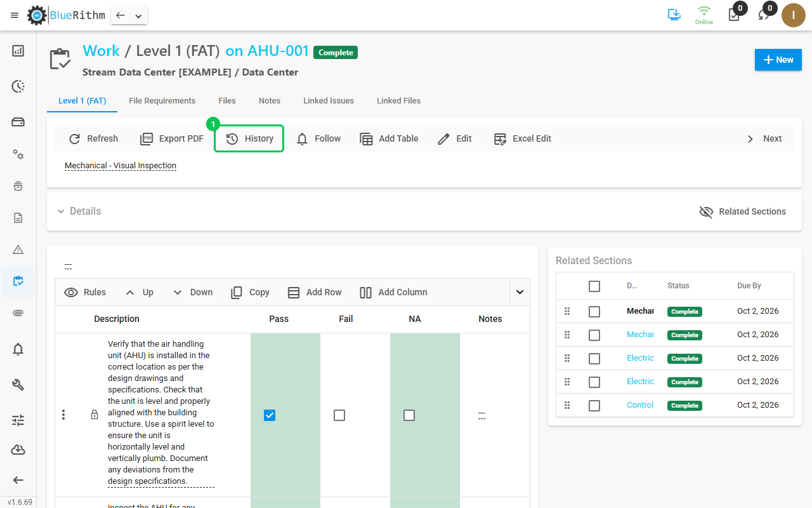Click the History toolbar button

point(249,138)
